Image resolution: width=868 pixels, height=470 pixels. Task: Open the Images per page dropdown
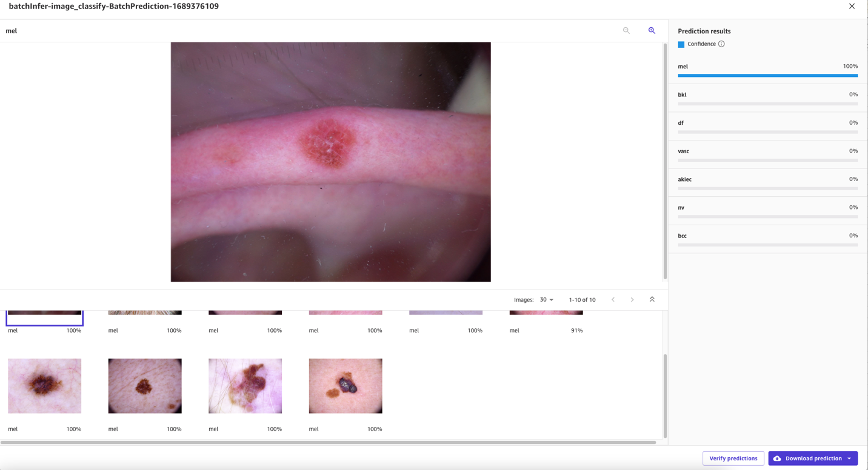pos(547,300)
